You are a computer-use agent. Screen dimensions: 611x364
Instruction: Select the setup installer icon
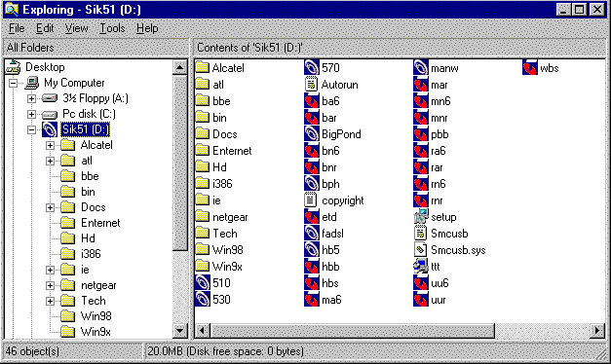point(421,217)
